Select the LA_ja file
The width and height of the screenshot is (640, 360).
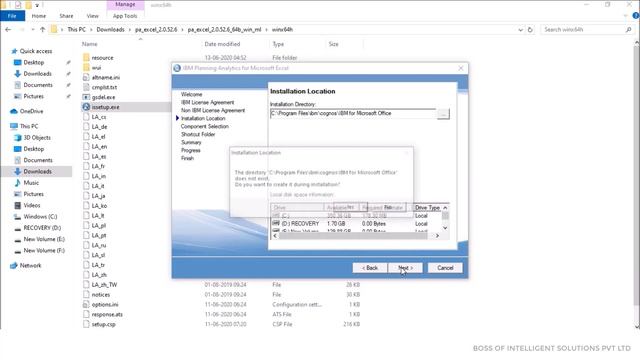pos(98,196)
